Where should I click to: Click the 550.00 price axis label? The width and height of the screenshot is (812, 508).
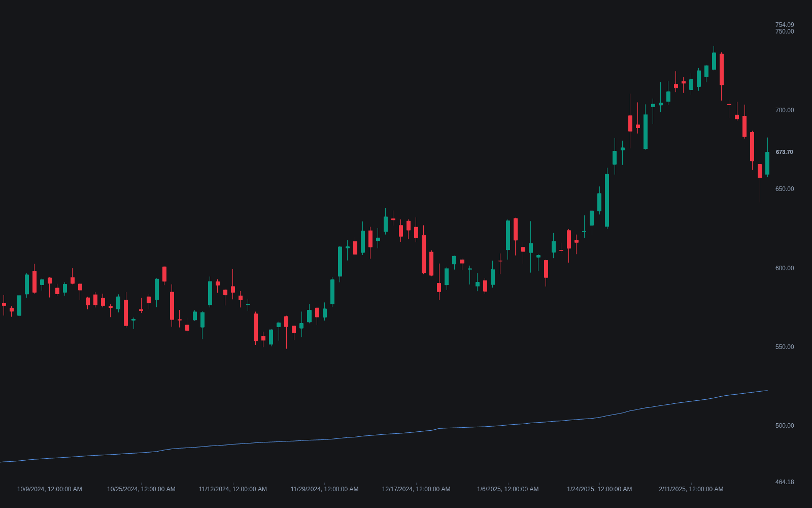(785, 347)
